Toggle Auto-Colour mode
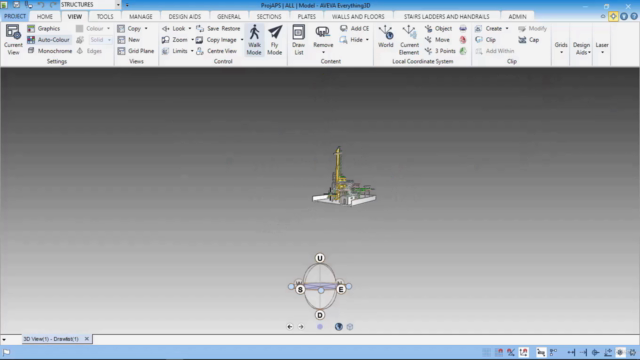Viewport: 640px width, 360px height. tap(49, 40)
